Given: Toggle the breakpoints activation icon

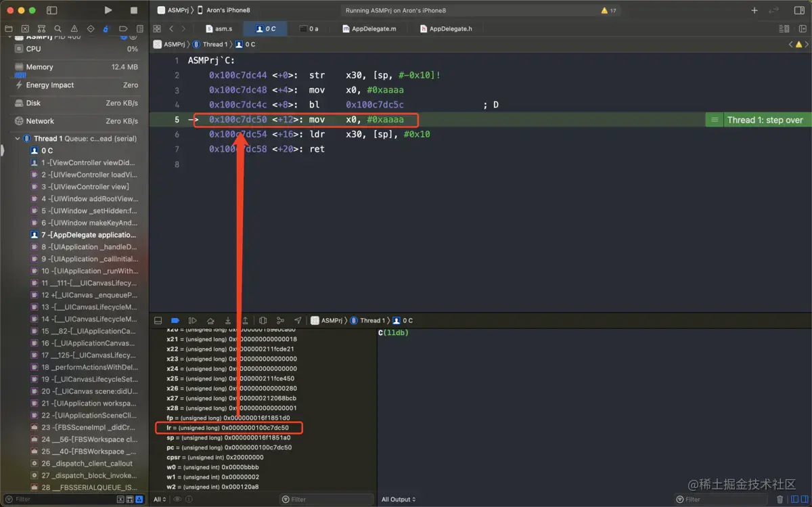Looking at the screenshot, I should (x=175, y=320).
